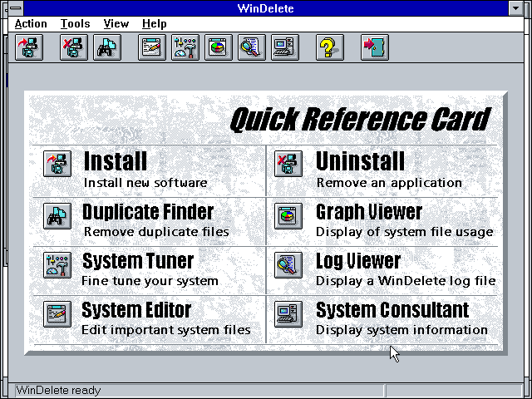Click the System Consultant heading
The height and width of the screenshot is (399, 532).
(392, 310)
